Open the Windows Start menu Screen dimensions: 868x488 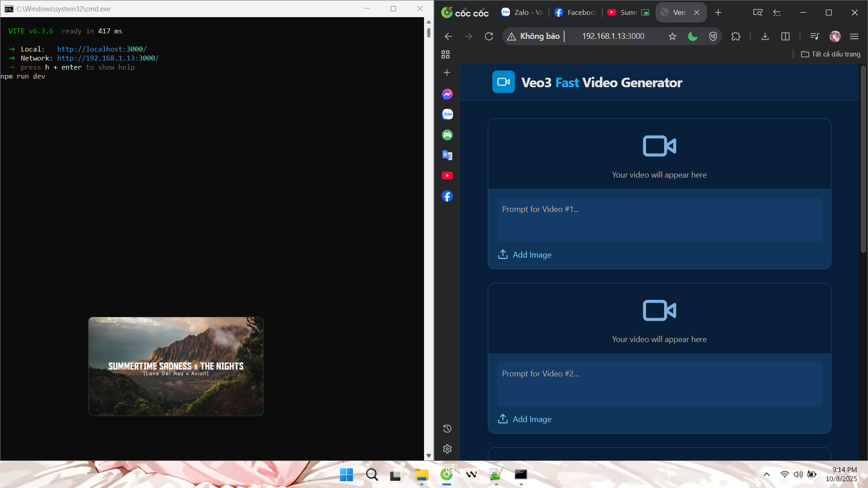[x=346, y=474]
